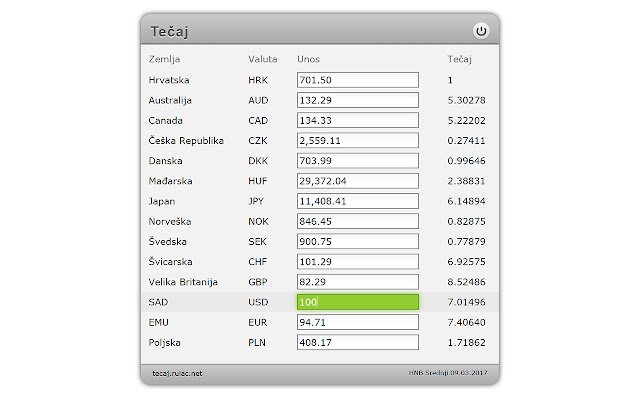640x400 pixels.
Task: Click the PLN input showing 408.17
Action: (358, 342)
